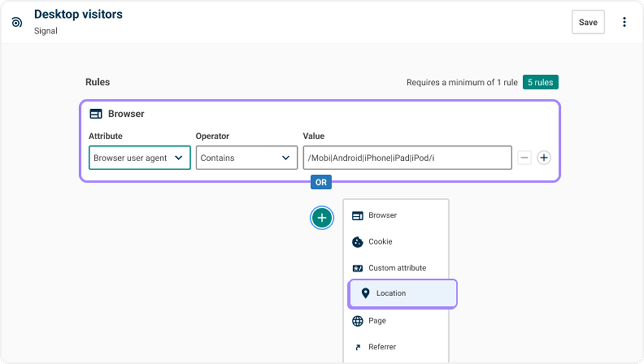
Task: Click the globe icon for Page
Action: click(x=357, y=321)
